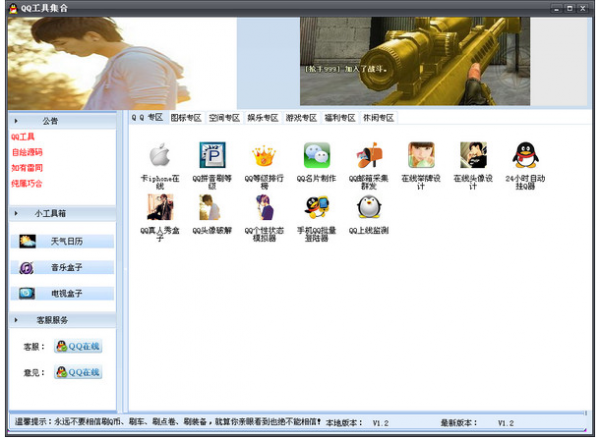Viewport: 600px width, 439px height.
Task: Click the man portrait banner image
Action: coord(122,63)
